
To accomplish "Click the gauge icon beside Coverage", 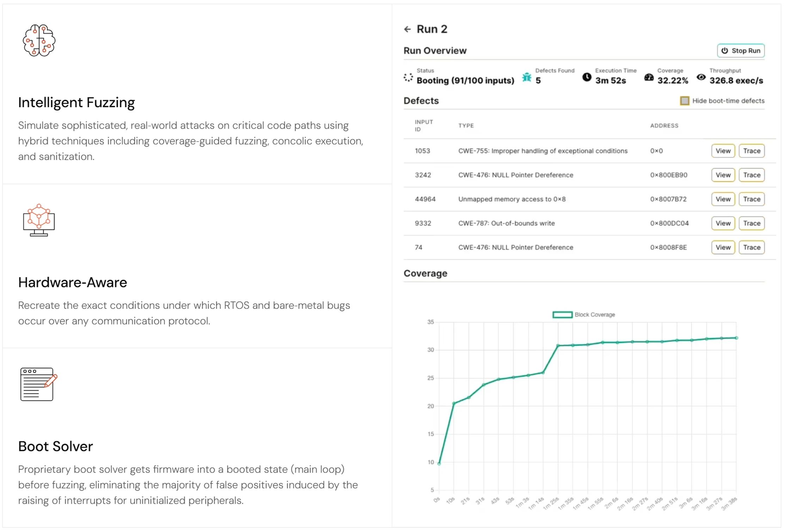I will 649,77.
